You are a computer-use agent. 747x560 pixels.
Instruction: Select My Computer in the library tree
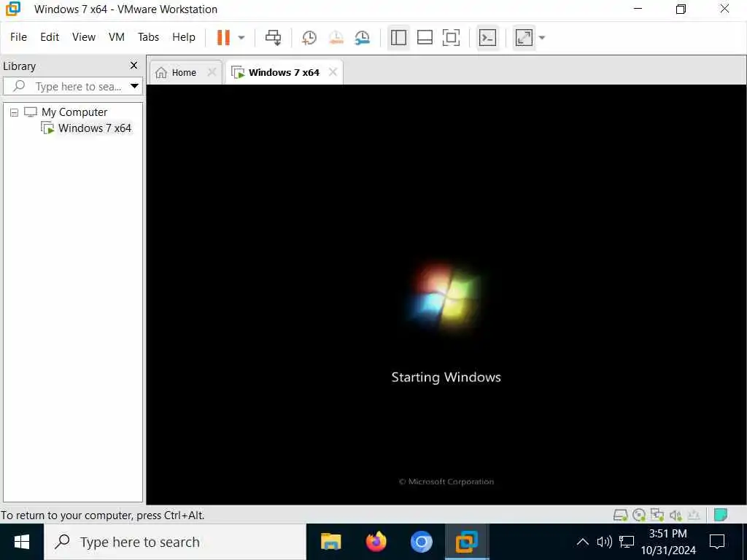(74, 112)
